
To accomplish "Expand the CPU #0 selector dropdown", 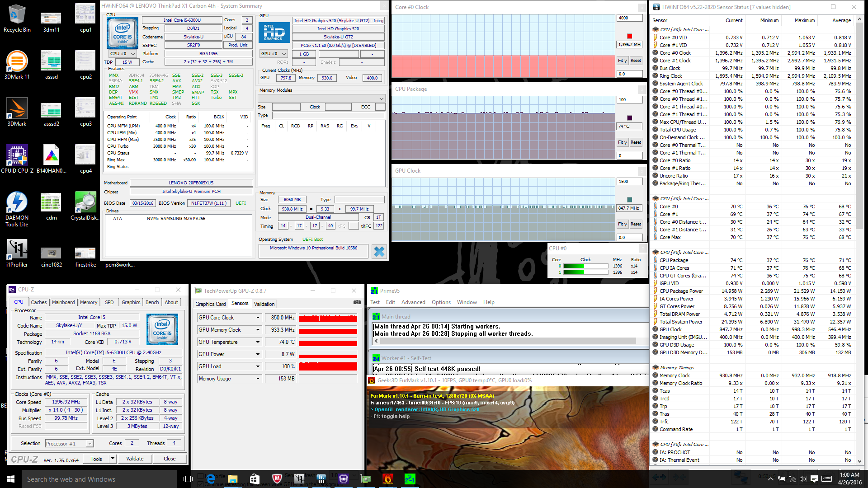I will 123,54.
